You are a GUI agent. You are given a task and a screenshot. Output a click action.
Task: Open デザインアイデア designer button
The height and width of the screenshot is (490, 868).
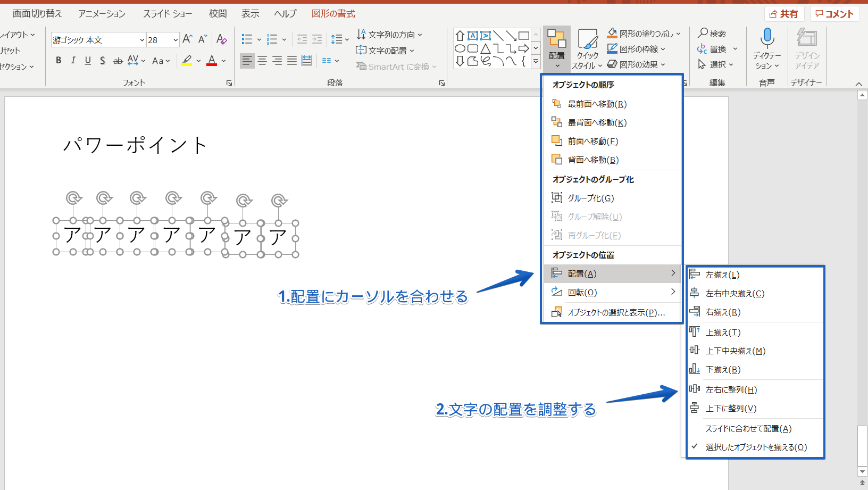point(807,49)
